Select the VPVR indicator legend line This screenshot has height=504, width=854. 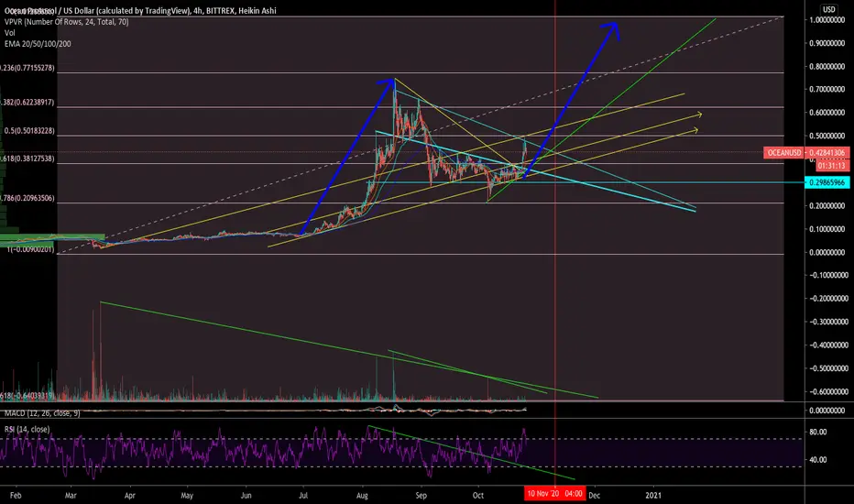[x=67, y=22]
